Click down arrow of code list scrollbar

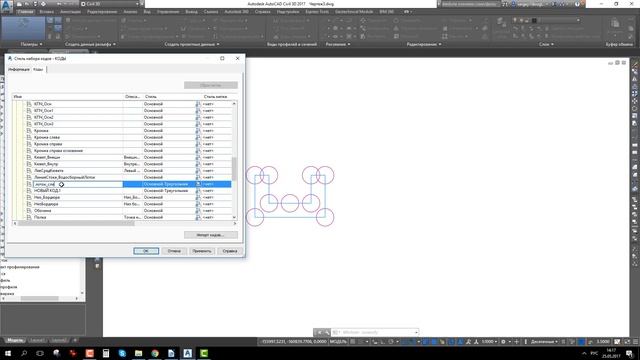tap(234, 217)
